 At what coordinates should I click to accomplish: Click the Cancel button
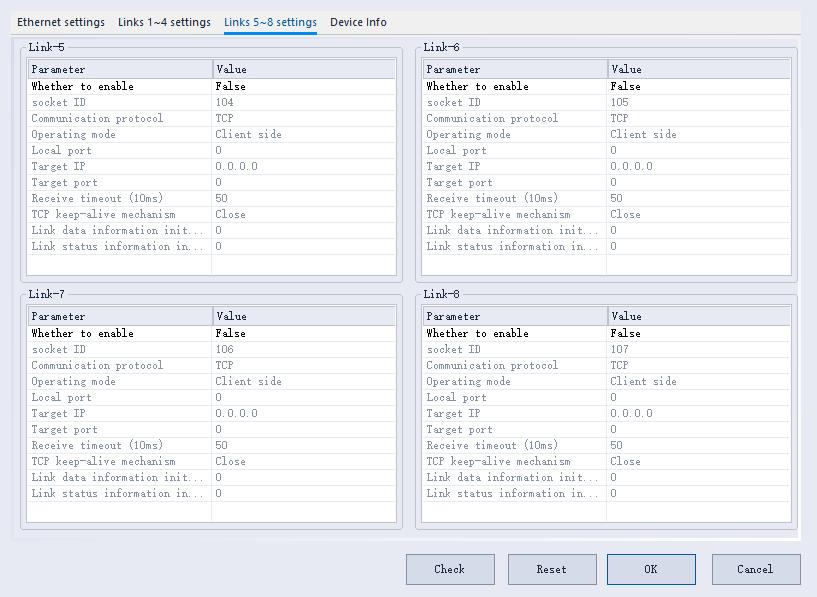[x=755, y=569]
